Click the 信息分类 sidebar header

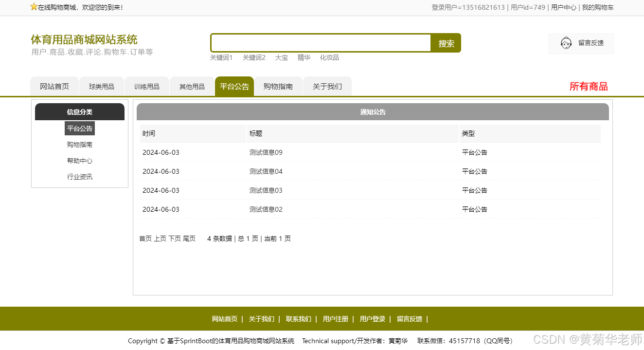tap(80, 112)
